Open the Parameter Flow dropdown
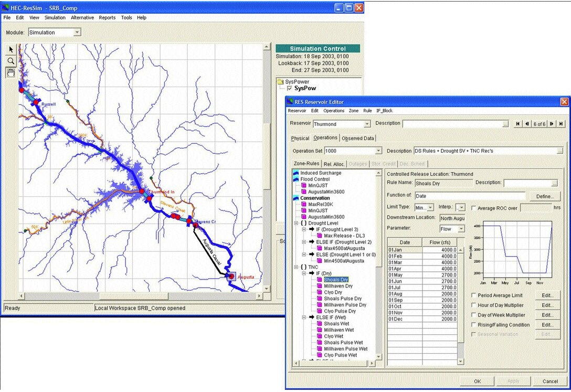The image size is (571, 392). tap(461, 229)
